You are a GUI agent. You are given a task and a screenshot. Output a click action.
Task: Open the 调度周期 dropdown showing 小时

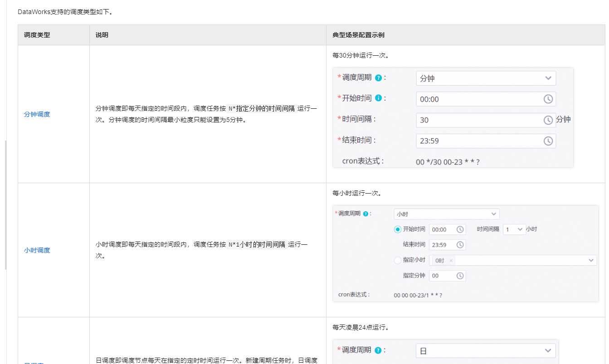(x=447, y=214)
